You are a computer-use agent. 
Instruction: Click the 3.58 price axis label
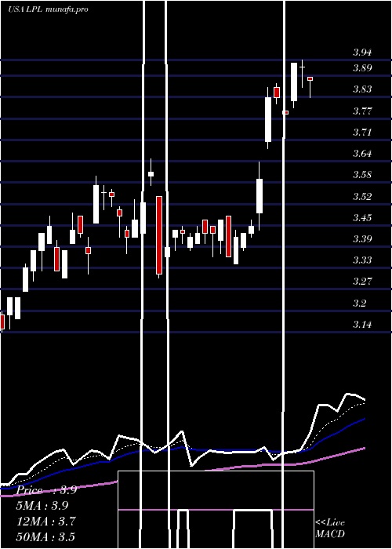tap(362, 175)
